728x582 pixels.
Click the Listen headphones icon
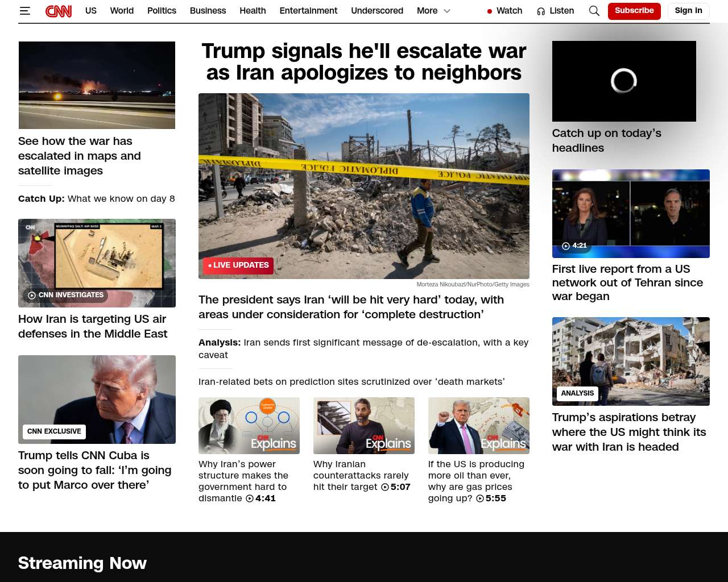(541, 11)
